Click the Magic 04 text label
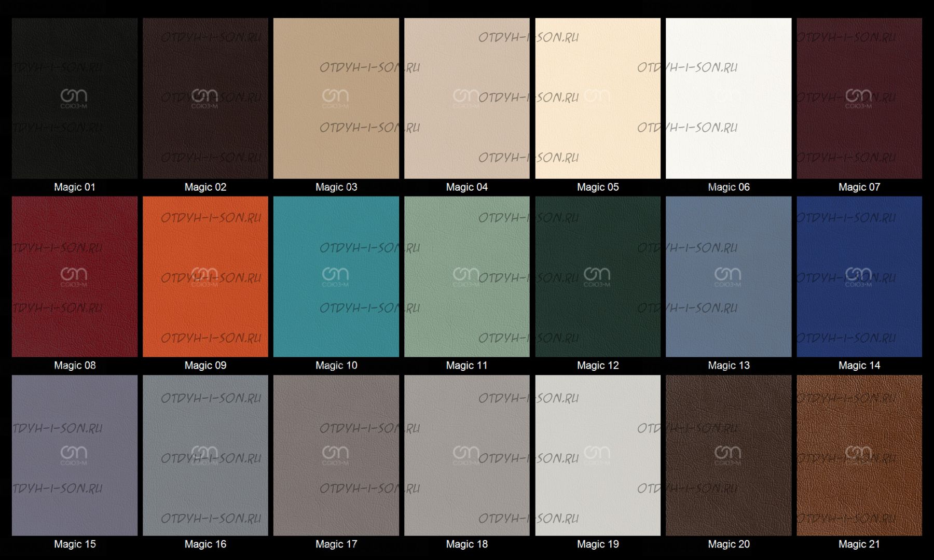The image size is (934, 560). [x=467, y=187]
